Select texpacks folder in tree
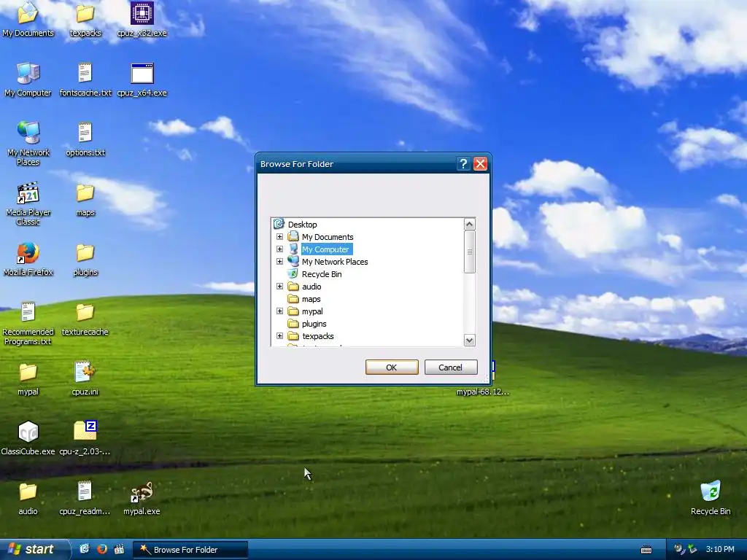Image resolution: width=747 pixels, height=560 pixels. (x=318, y=336)
